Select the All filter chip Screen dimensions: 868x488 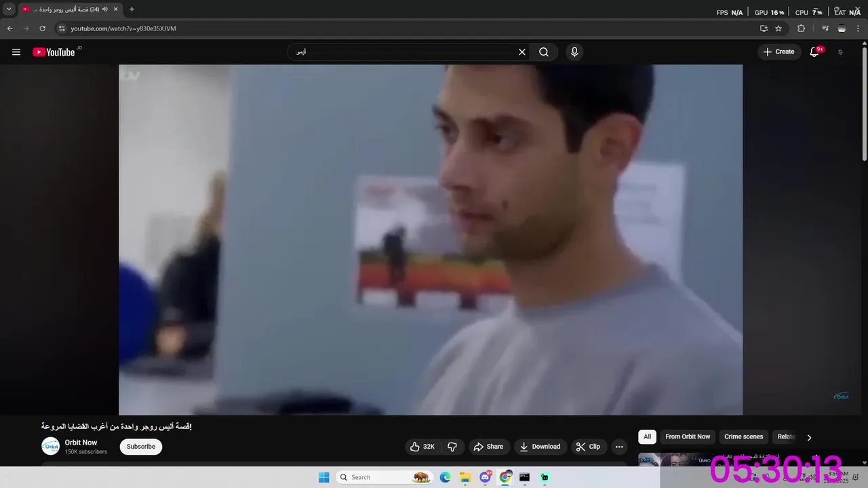[x=648, y=437]
